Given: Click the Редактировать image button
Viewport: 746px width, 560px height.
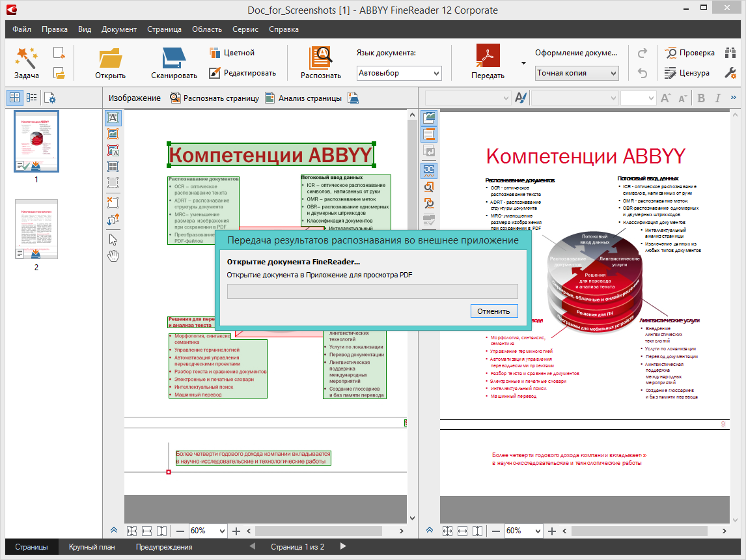Looking at the screenshot, I should [242, 73].
